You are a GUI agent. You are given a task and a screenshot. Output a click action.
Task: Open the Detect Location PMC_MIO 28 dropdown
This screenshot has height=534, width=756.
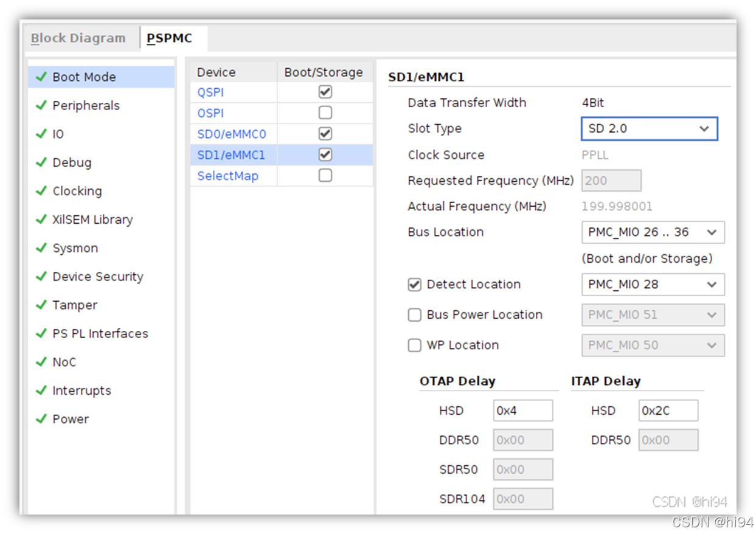[x=653, y=285]
